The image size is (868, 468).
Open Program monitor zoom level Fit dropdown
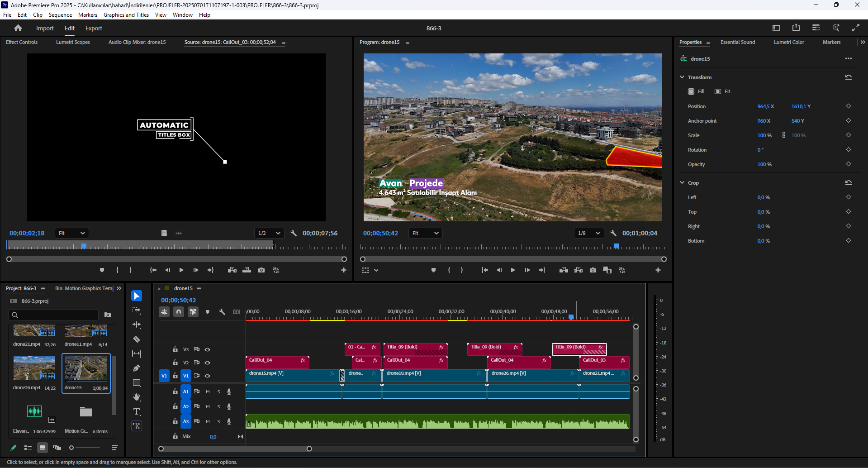(x=425, y=233)
